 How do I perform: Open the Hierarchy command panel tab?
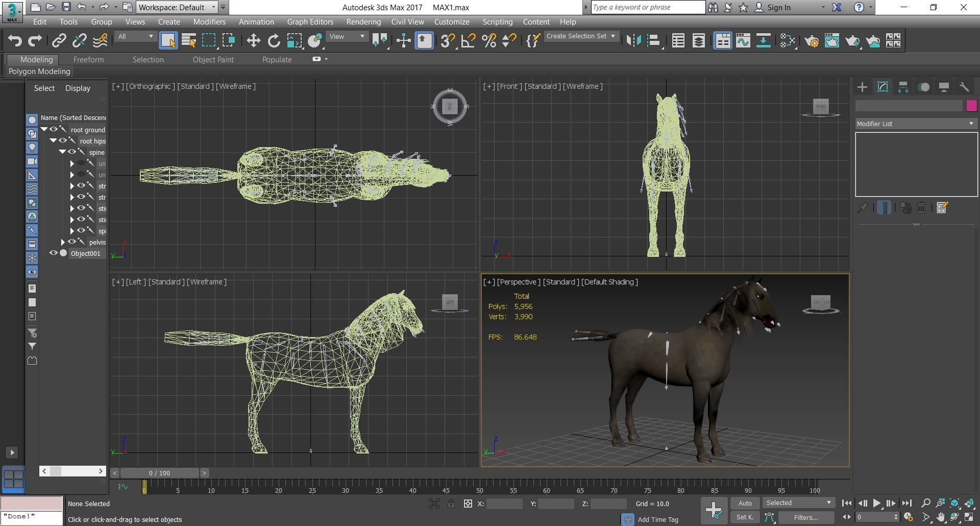tap(903, 87)
